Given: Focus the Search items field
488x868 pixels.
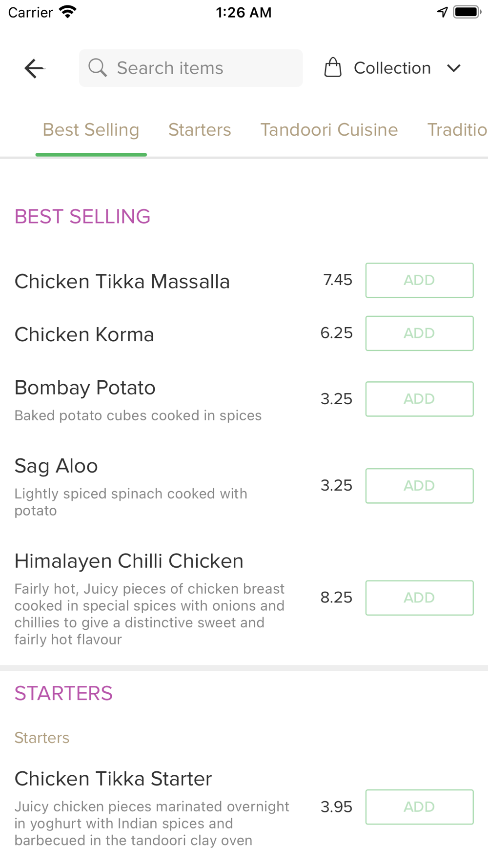Looking at the screenshot, I should [x=191, y=68].
